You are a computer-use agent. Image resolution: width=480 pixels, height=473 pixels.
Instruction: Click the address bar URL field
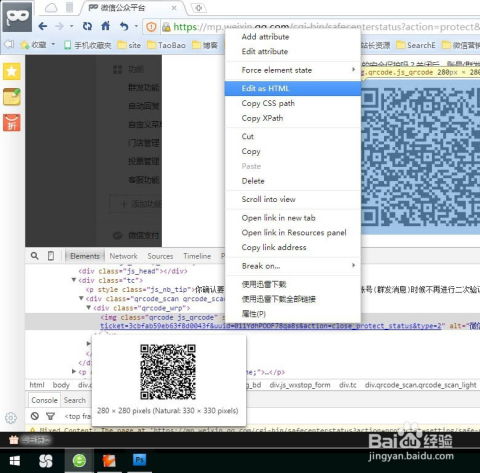tap(320, 27)
